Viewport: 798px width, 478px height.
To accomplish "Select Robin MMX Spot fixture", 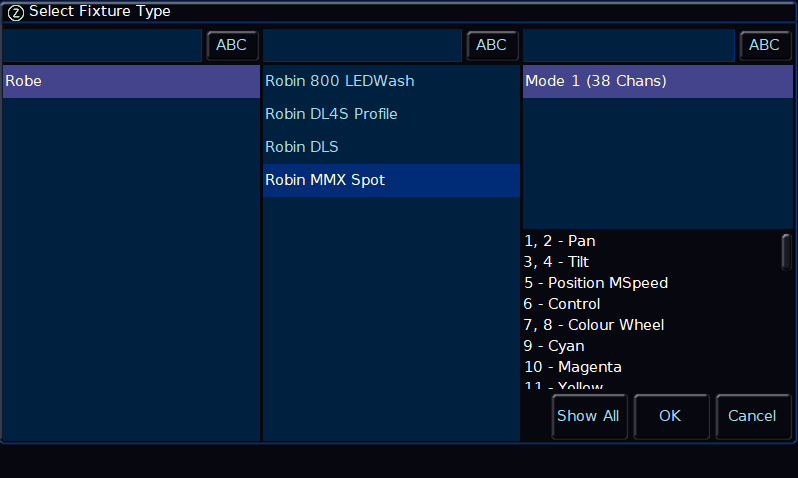I will (391, 180).
